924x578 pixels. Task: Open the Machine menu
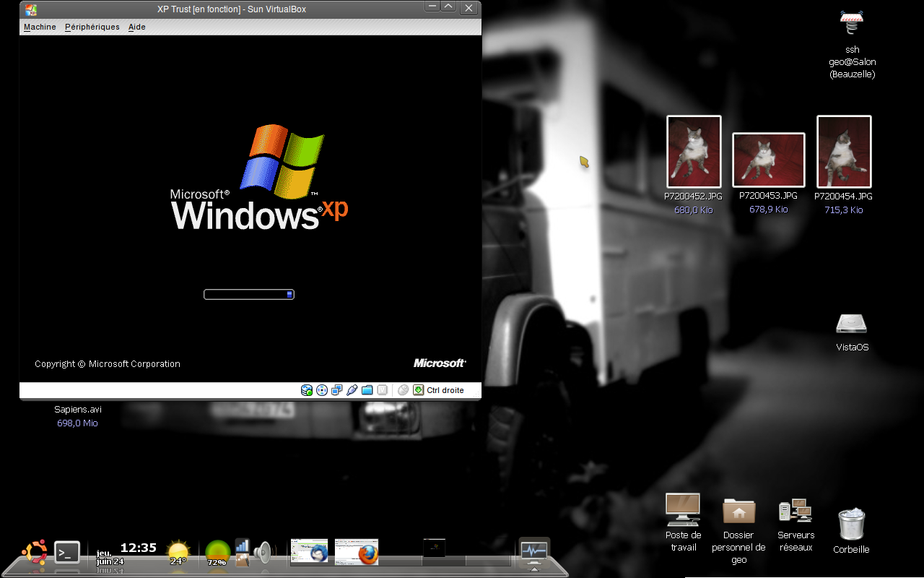(40, 27)
